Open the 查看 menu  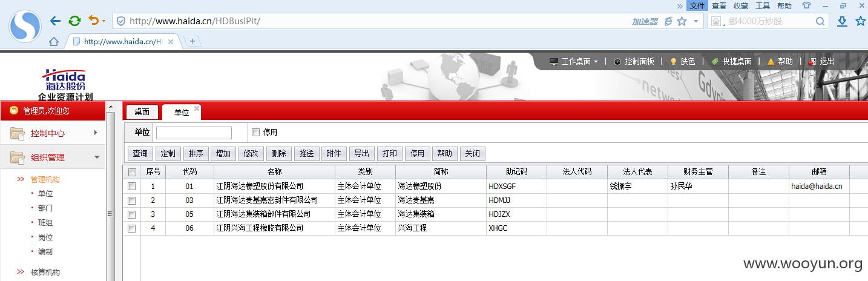coord(718,5)
